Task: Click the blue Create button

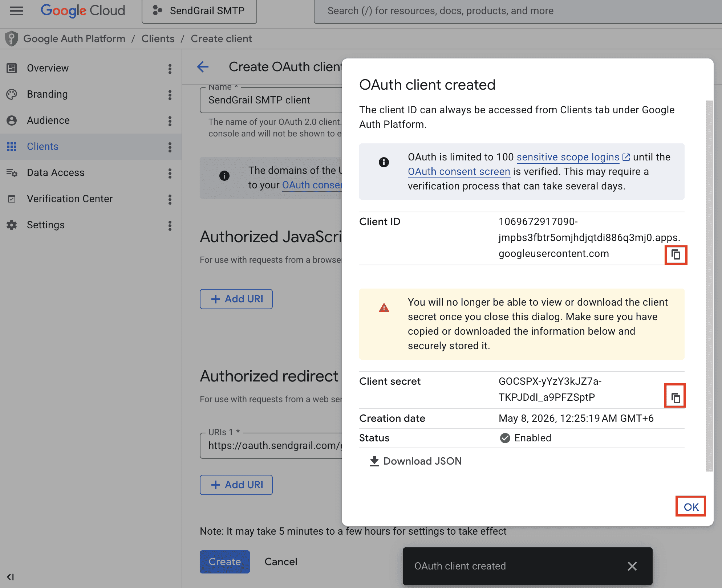Action: 225,562
